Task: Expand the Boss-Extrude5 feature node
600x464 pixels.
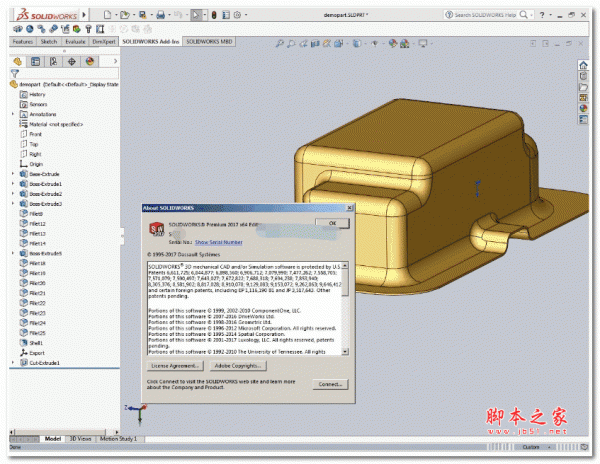Action: tap(13, 253)
